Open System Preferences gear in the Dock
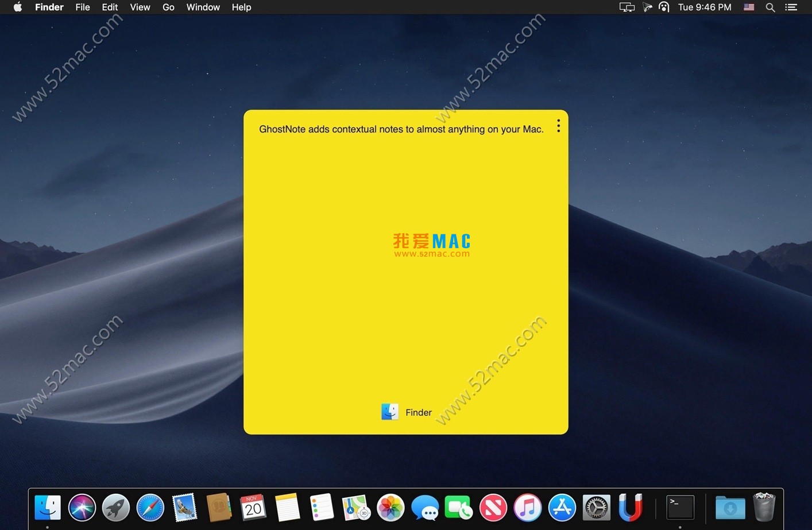Screen dimensions: 812x530 pyautogui.click(x=596, y=508)
